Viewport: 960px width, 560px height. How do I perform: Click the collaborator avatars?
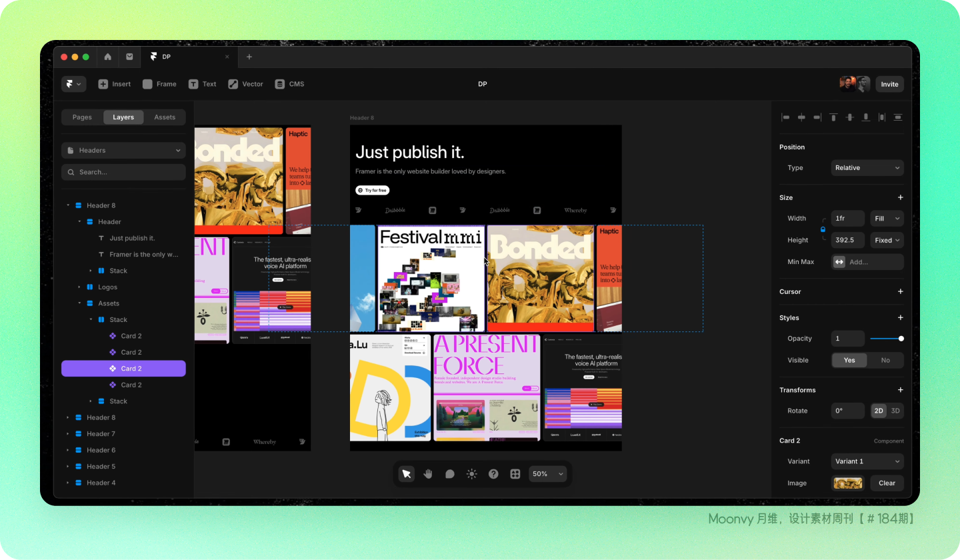[855, 84]
